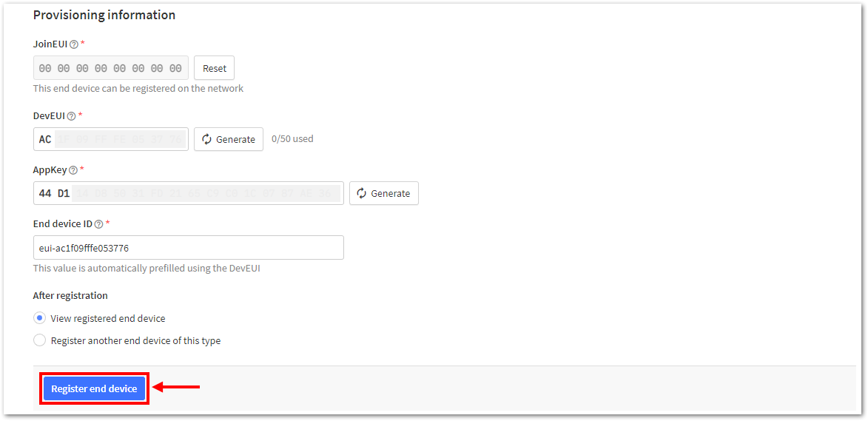Image resolution: width=868 pixels, height=421 pixels.
Task: Click into the DevEUI input field
Action: [111, 139]
